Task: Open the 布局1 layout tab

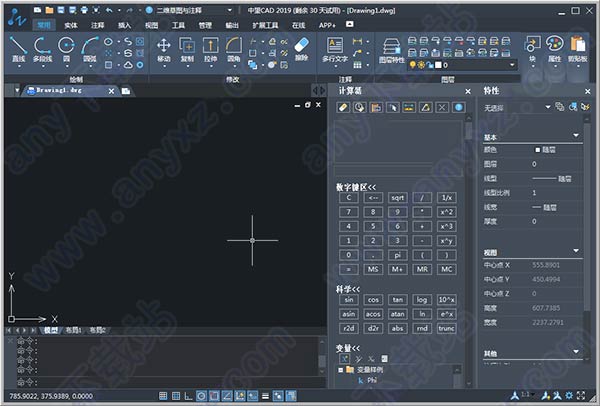Action: click(x=73, y=330)
